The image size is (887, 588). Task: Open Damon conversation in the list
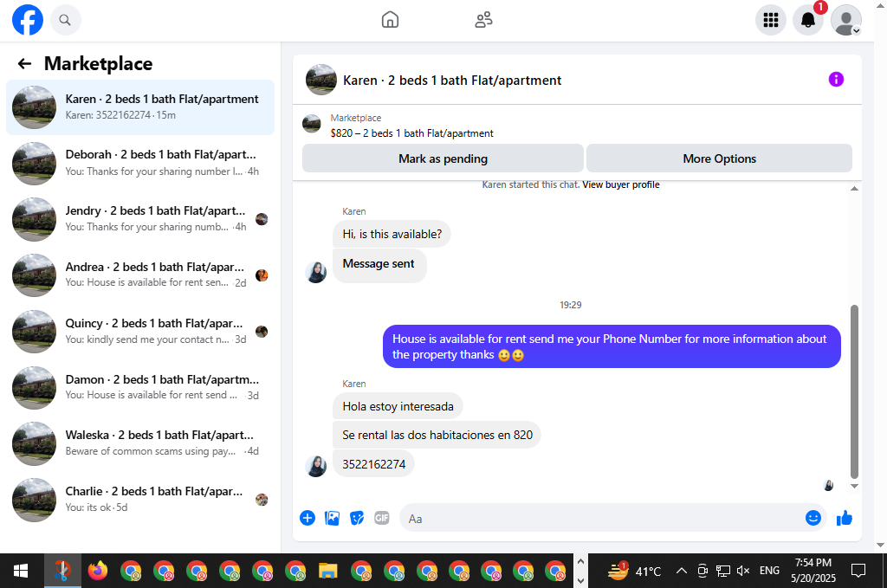(140, 387)
